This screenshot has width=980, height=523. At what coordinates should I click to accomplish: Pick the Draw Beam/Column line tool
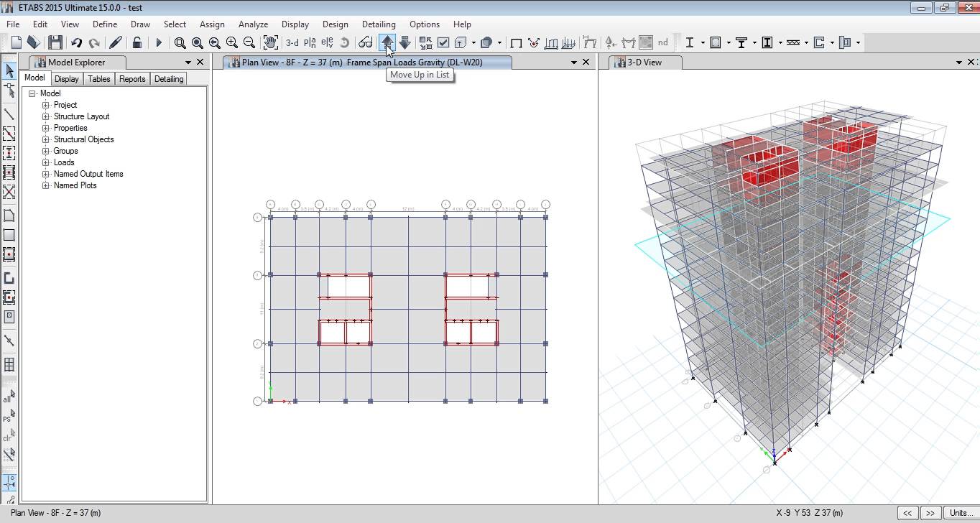[x=9, y=114]
